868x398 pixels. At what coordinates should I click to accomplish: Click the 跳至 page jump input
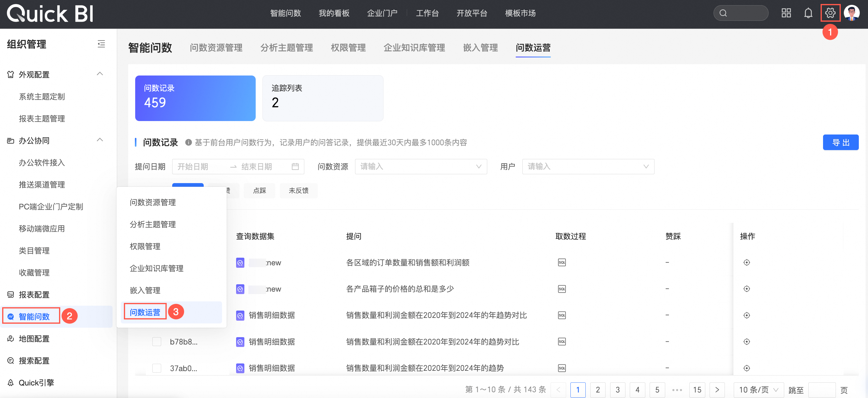822,390
